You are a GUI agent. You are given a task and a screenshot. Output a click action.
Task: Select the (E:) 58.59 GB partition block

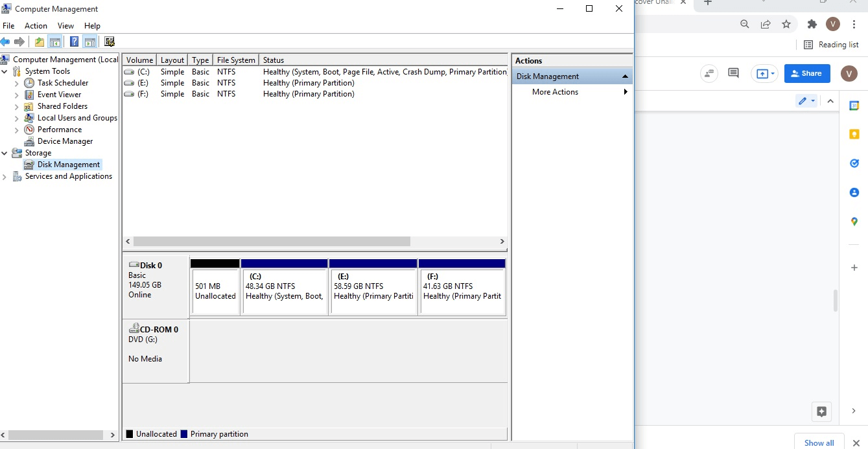click(x=373, y=287)
